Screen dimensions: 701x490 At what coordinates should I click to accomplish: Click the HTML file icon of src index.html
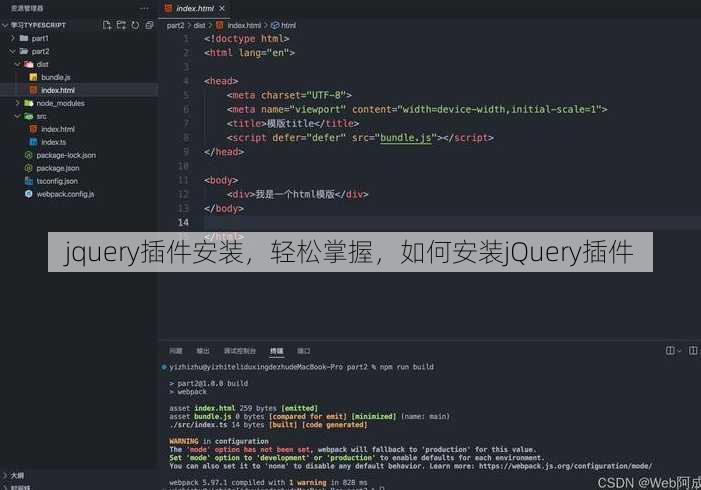pyautogui.click(x=33, y=129)
